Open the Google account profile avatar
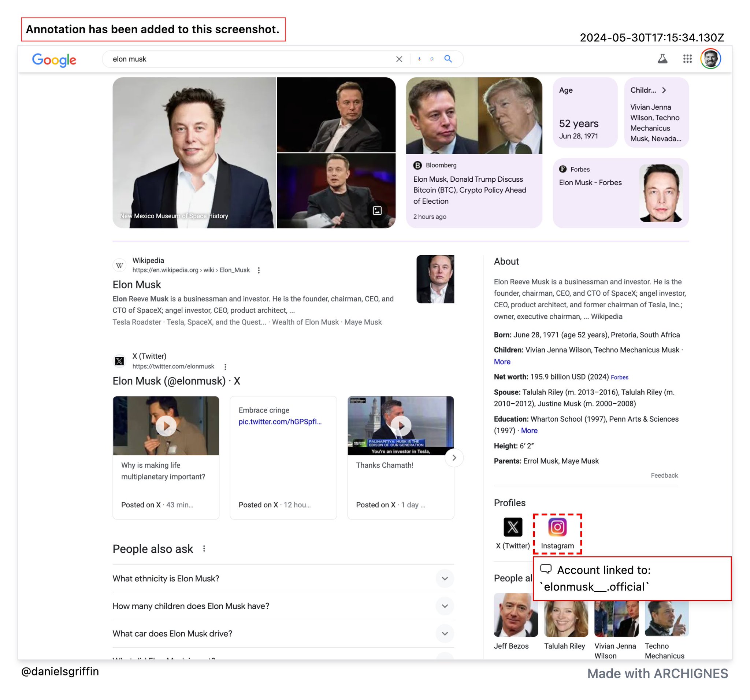 click(x=711, y=59)
